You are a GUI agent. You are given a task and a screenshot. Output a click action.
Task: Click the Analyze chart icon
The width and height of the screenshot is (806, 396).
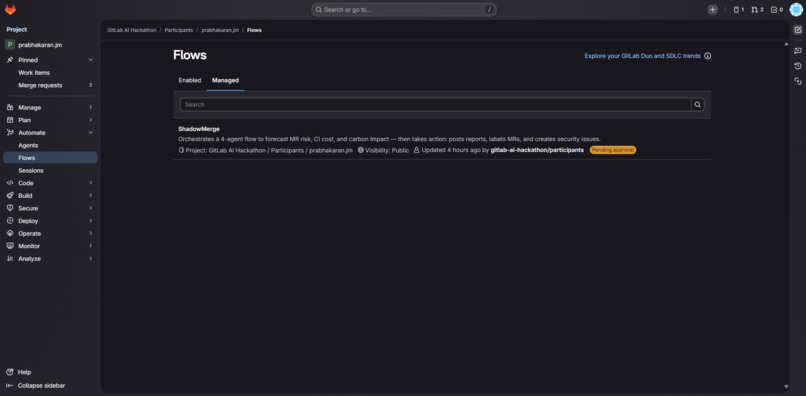[x=10, y=259]
